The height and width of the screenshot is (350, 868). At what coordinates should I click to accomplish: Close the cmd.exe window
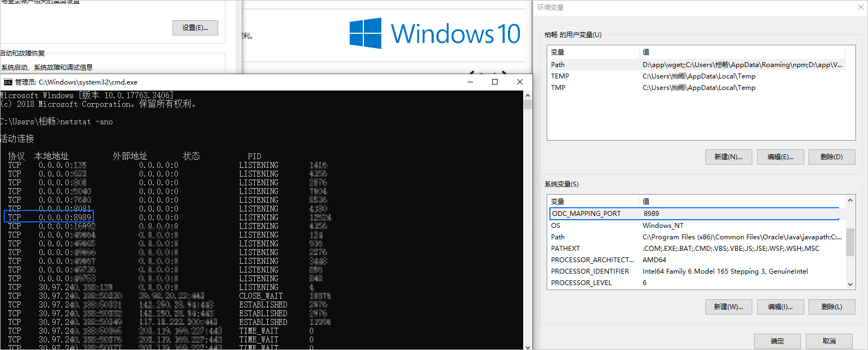point(519,82)
